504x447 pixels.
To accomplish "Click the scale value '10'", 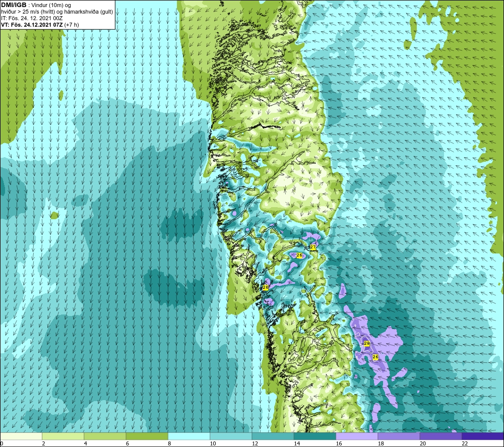I will (x=213, y=443).
